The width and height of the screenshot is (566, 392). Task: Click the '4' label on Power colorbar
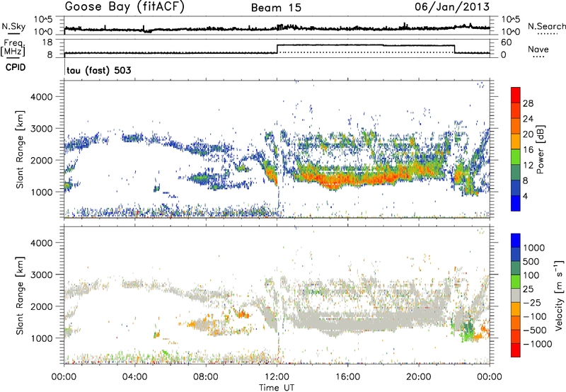click(526, 196)
